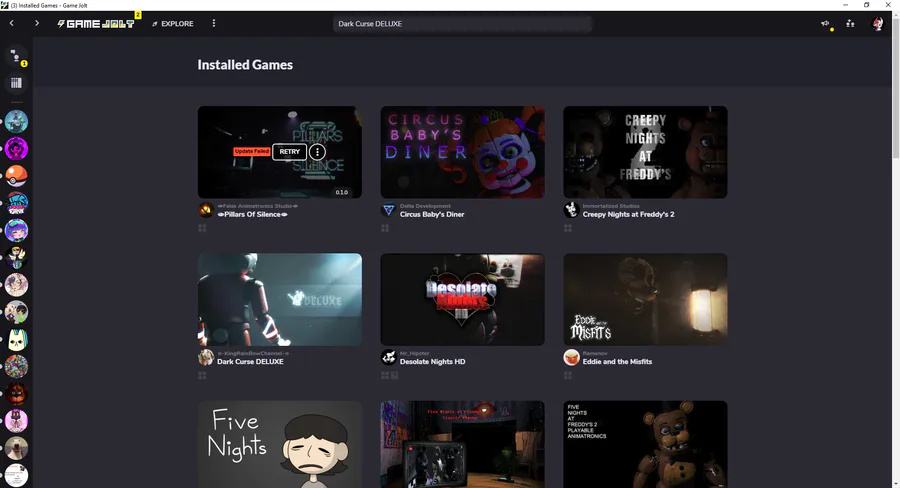Click Windows platform icon under Circus Baby's Diner
This screenshot has height=488, width=900.
pyautogui.click(x=385, y=228)
